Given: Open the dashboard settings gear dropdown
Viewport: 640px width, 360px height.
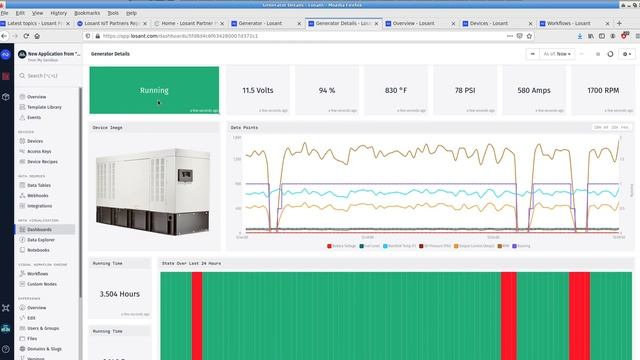Looking at the screenshot, I should [627, 54].
